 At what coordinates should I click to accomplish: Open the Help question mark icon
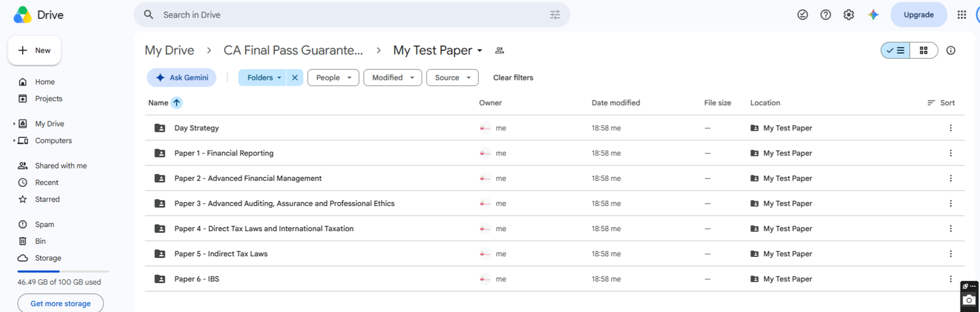tap(826, 15)
